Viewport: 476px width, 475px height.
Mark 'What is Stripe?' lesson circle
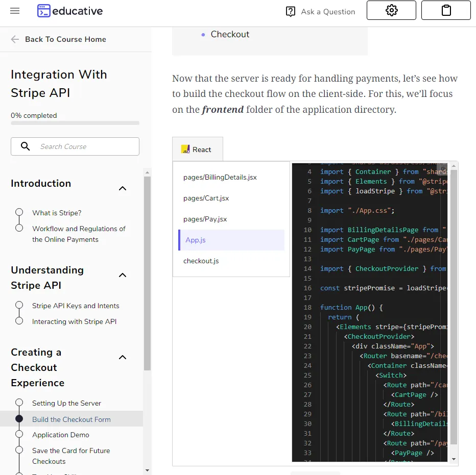(19, 212)
